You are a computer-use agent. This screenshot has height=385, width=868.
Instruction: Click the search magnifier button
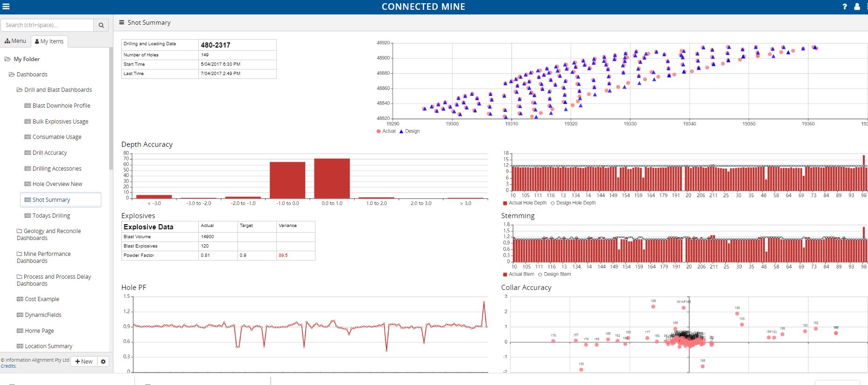tap(101, 25)
